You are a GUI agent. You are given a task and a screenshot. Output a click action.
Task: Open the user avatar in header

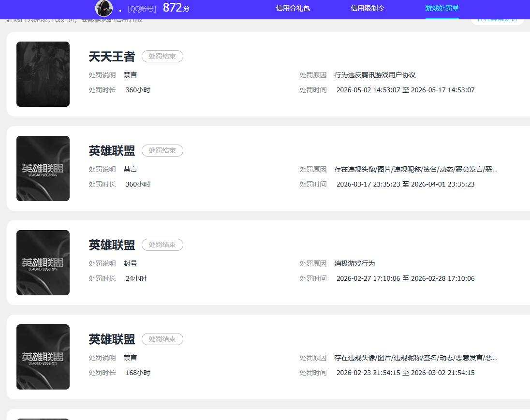point(104,8)
